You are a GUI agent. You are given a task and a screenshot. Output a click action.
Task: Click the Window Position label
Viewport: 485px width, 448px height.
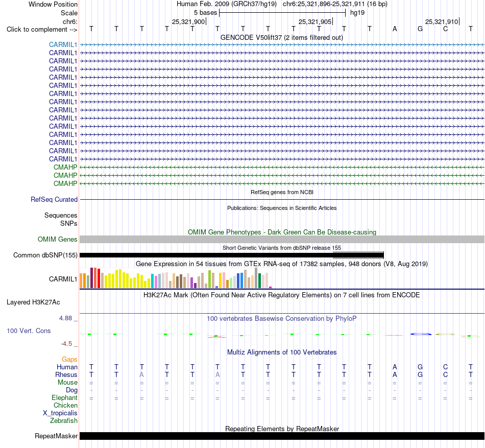[53, 4]
